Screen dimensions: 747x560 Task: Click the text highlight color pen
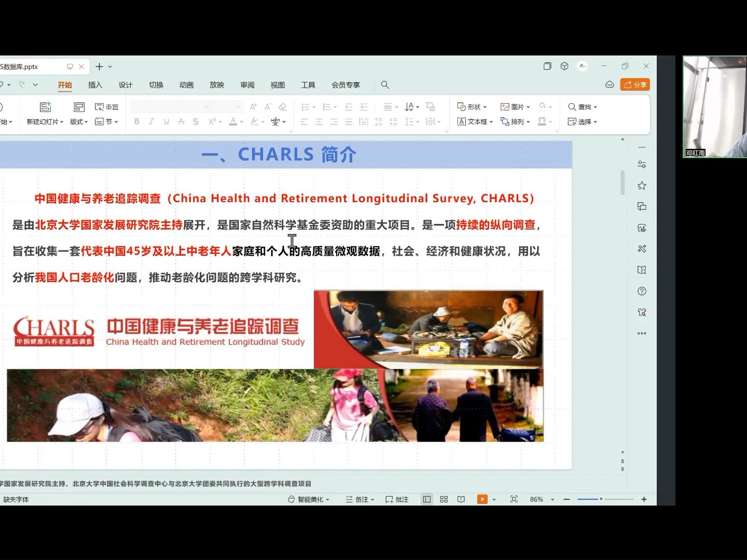254,121
